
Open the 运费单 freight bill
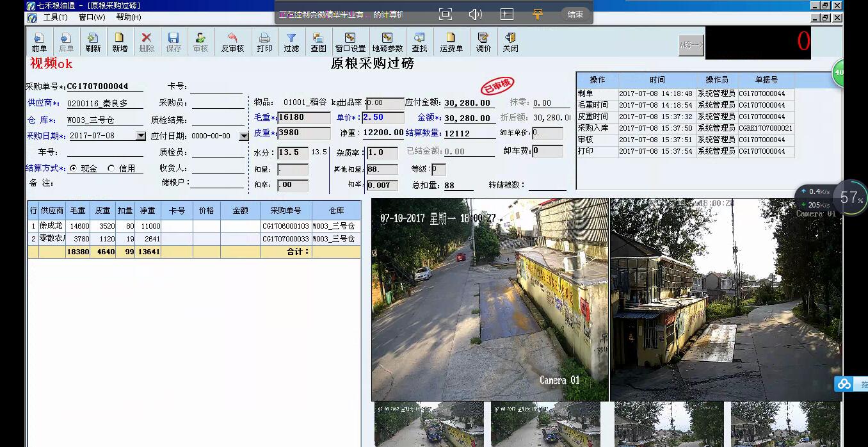tap(451, 42)
